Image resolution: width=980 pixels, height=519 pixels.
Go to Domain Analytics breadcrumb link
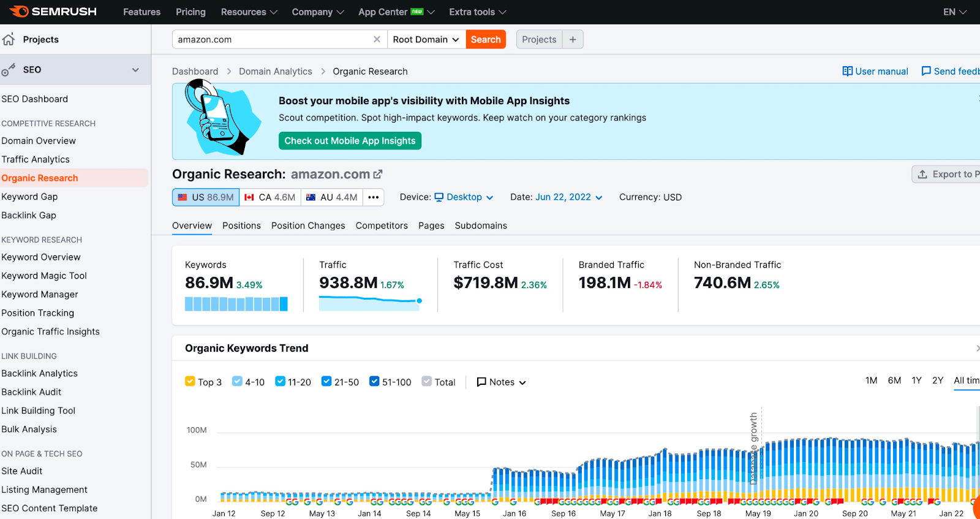(276, 71)
